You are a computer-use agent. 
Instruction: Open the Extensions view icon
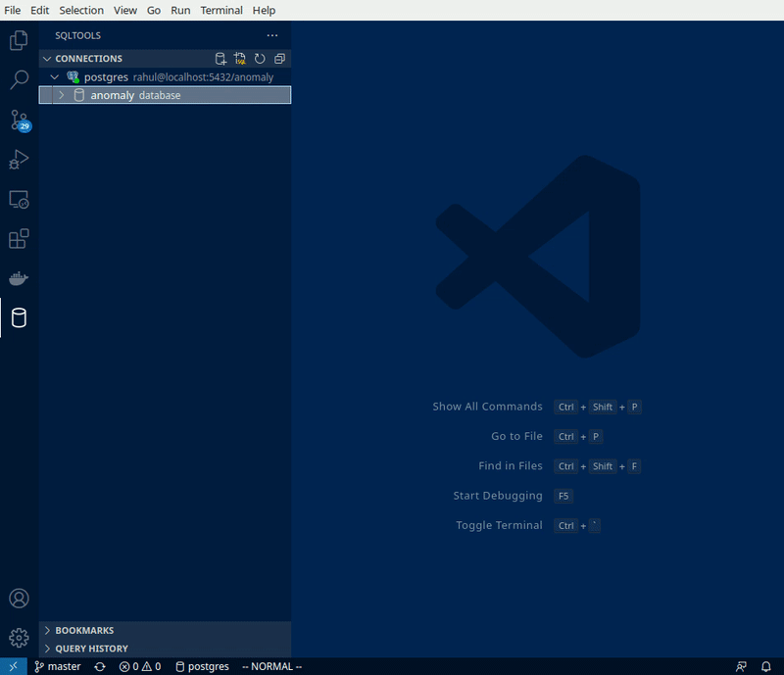click(x=19, y=239)
